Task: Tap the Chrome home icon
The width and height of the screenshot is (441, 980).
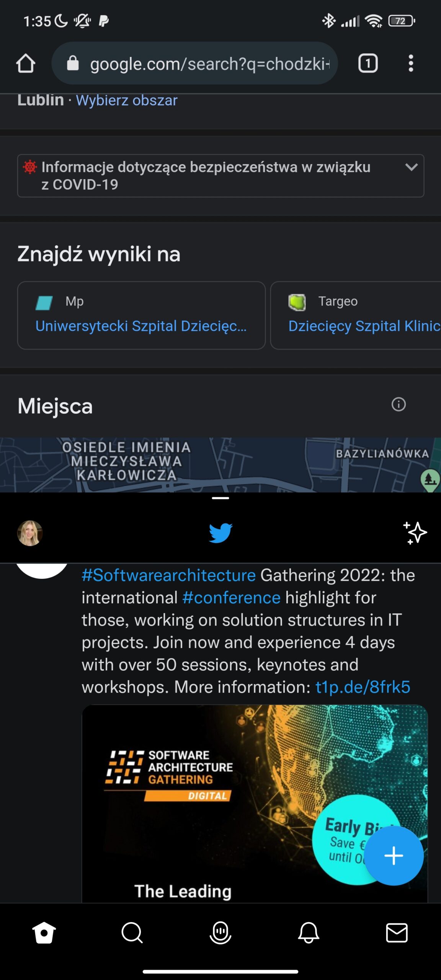Action: (26, 63)
